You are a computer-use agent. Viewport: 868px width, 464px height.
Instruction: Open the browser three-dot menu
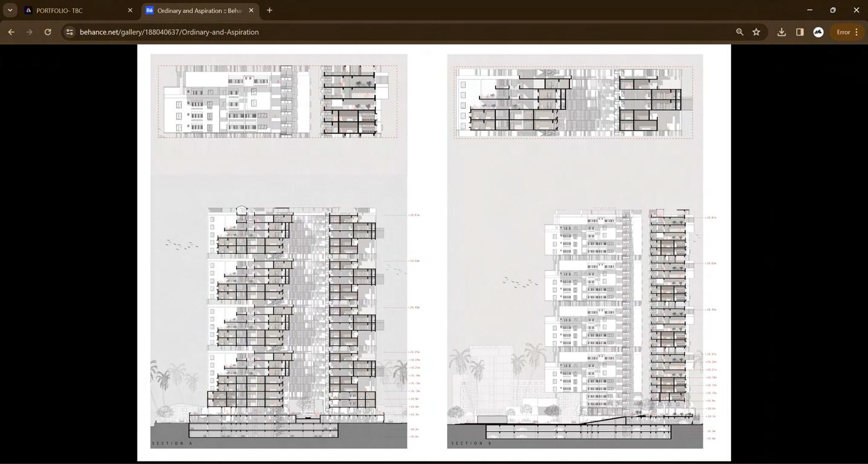(856, 32)
